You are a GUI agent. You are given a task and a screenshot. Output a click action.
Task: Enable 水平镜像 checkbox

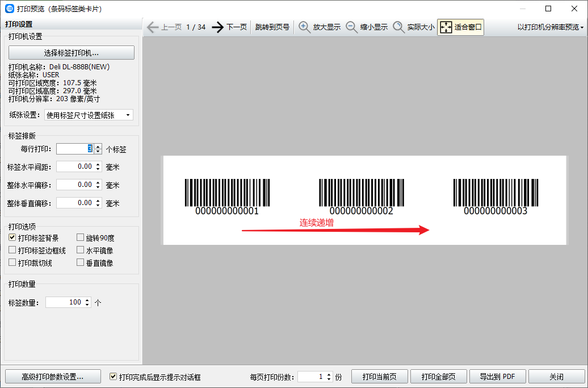(x=80, y=250)
